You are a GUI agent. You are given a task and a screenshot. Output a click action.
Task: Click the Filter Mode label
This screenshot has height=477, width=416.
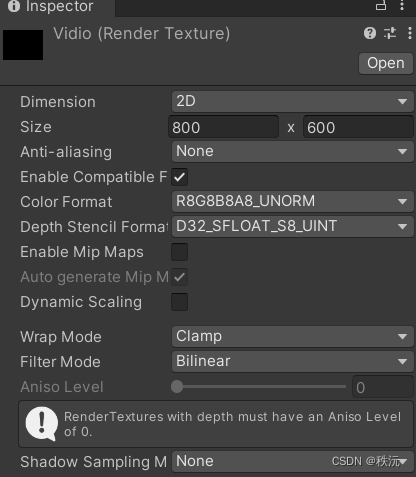pyautogui.click(x=60, y=362)
